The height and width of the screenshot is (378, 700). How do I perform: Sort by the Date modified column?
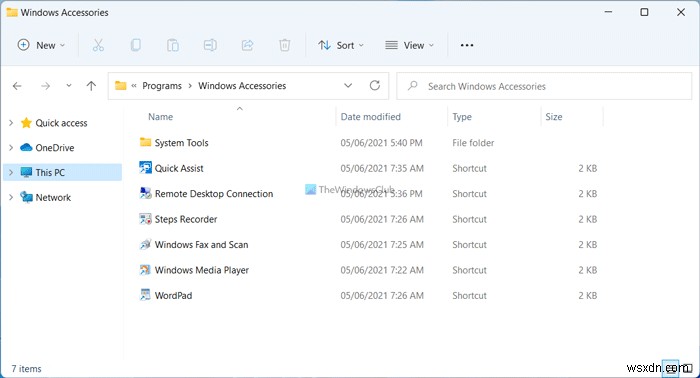point(371,117)
